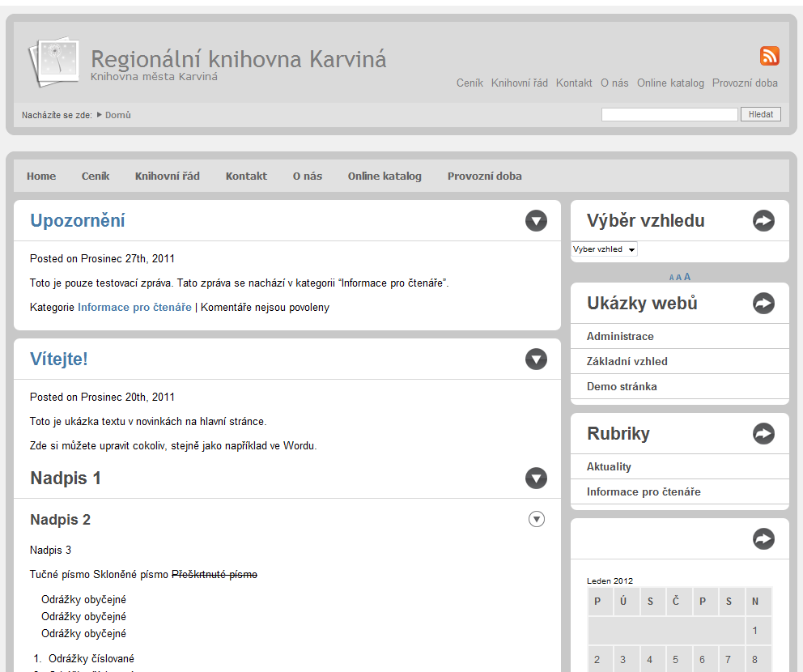Open the orange RSS feed icon
This screenshot has width=803, height=672.
769,56
